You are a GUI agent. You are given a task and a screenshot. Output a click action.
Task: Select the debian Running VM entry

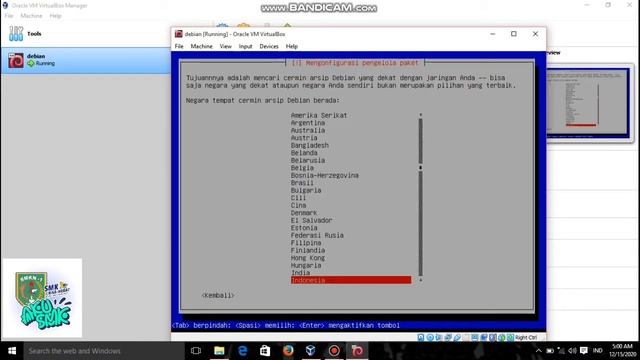[x=86, y=60]
